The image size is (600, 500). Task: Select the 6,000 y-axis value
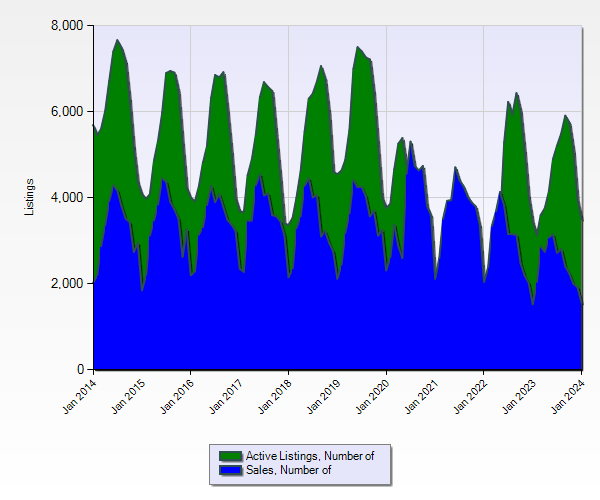pyautogui.click(x=67, y=111)
